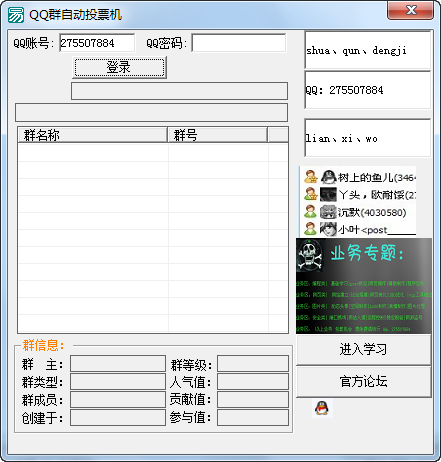The width and height of the screenshot is (441, 462).
Task: Open the 进入学习 button
Action: tap(363, 349)
